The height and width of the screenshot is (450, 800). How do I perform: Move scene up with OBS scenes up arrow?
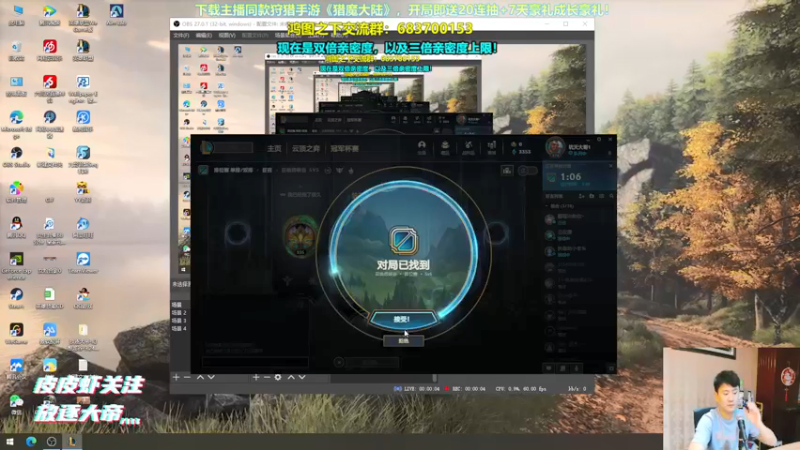tap(200, 377)
